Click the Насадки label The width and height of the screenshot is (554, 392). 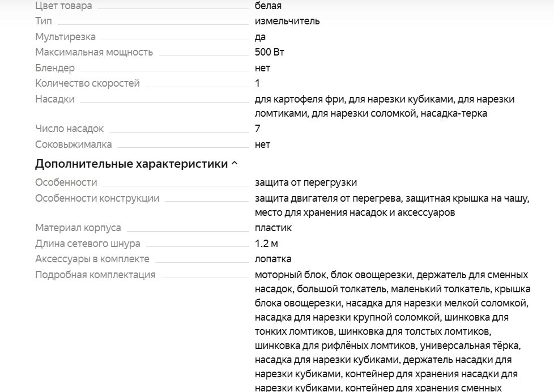tap(55, 99)
